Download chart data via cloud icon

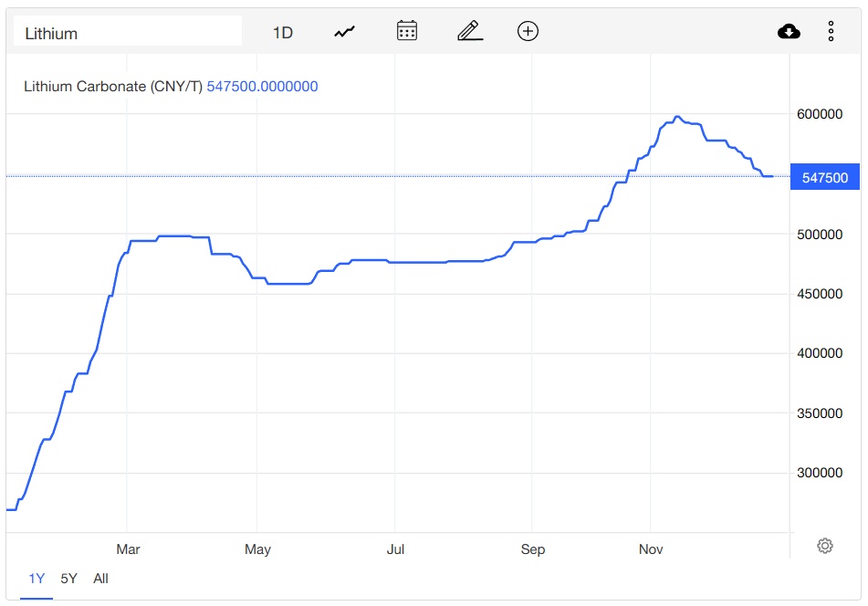point(789,32)
